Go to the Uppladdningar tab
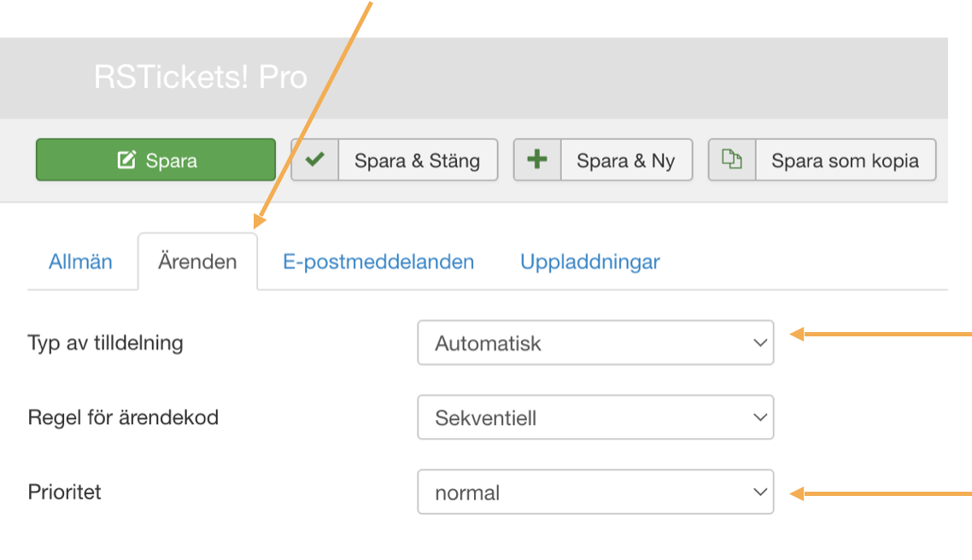The height and width of the screenshot is (560, 972). [590, 261]
